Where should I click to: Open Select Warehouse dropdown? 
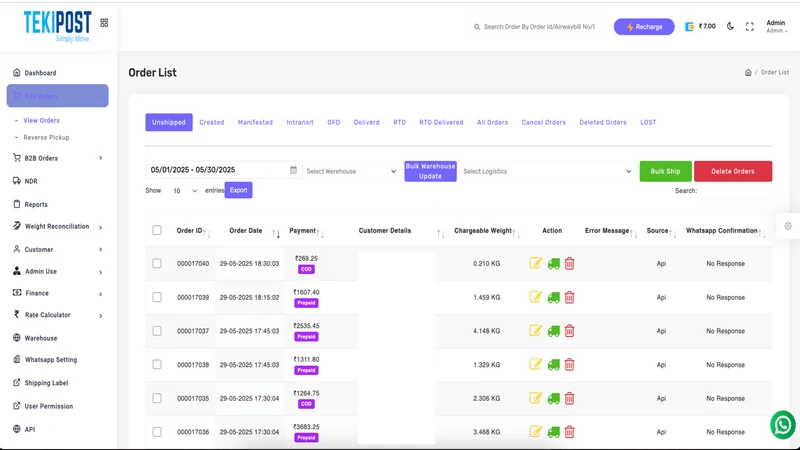tap(351, 171)
